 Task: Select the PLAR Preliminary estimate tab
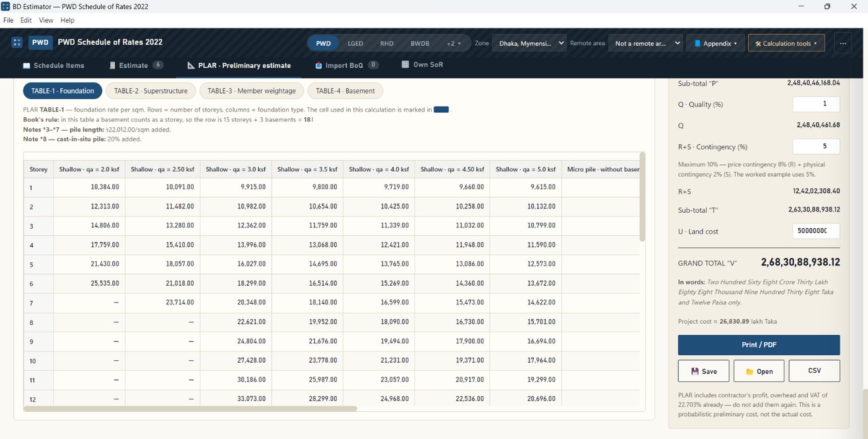click(x=239, y=65)
